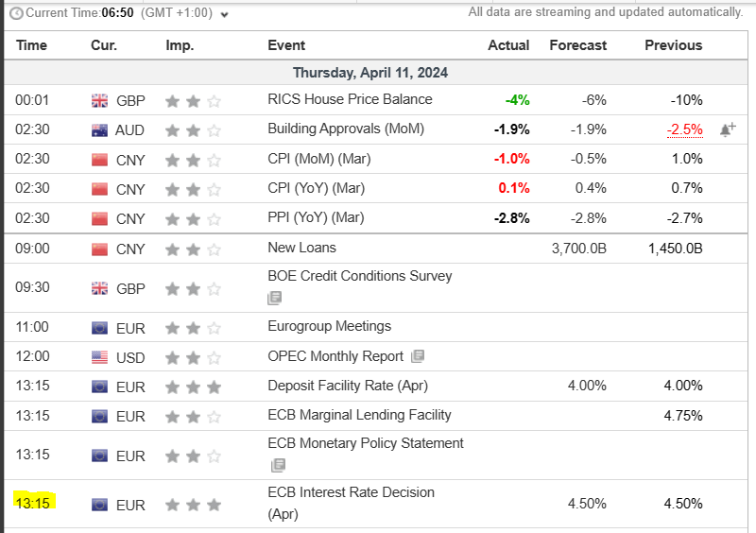Click the highlighted 13:15 time cell
This screenshot has height=533, width=756.
click(32, 503)
